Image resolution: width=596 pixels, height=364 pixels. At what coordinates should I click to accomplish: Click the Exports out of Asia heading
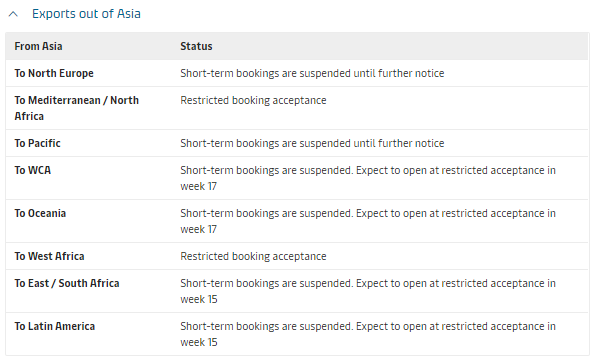pyautogui.click(x=86, y=14)
